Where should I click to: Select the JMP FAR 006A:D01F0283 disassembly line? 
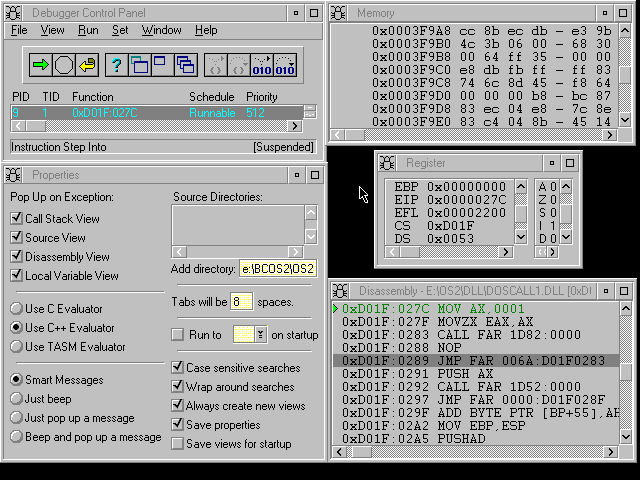click(x=480, y=360)
